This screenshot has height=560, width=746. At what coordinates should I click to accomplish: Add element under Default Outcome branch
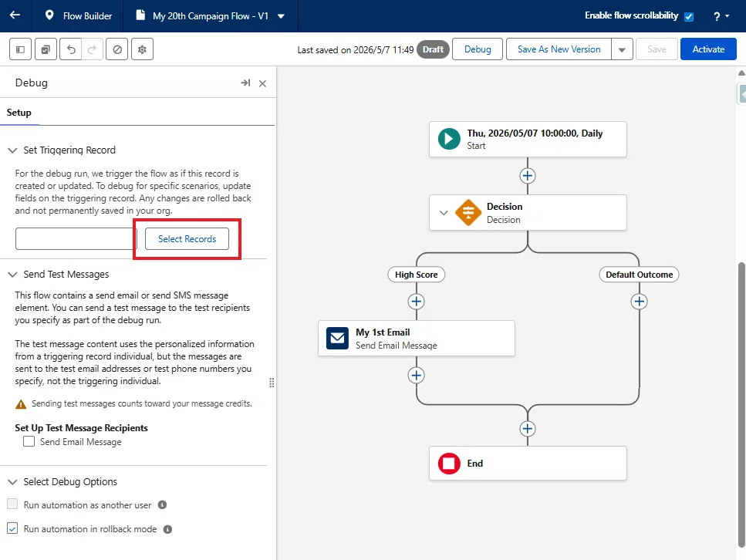pyautogui.click(x=639, y=301)
